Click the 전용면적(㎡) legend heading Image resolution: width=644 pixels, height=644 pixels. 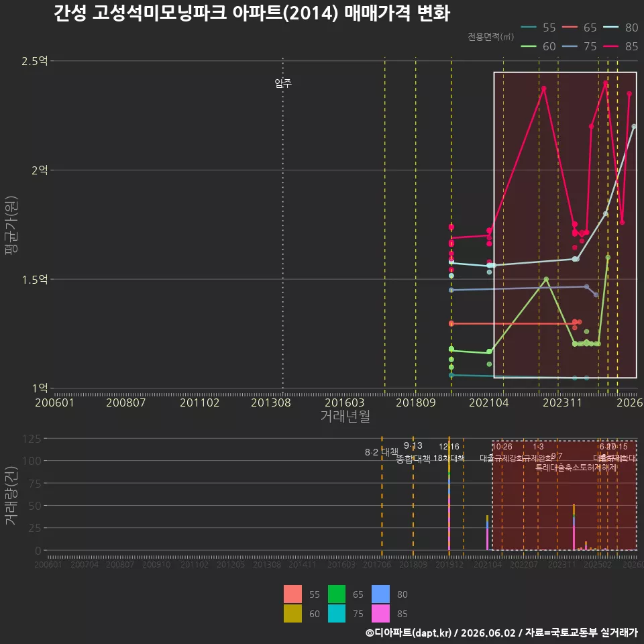491,36
